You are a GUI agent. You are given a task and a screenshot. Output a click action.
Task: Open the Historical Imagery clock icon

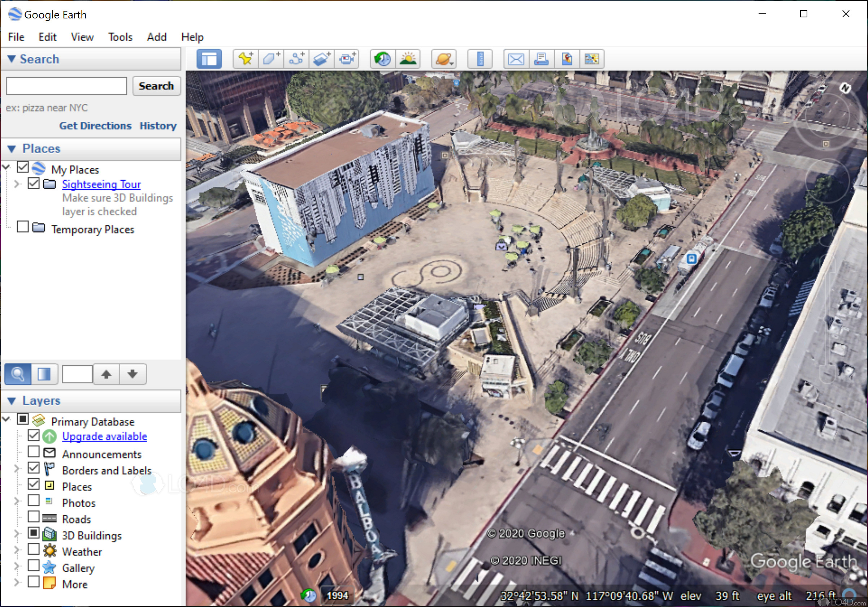point(383,59)
